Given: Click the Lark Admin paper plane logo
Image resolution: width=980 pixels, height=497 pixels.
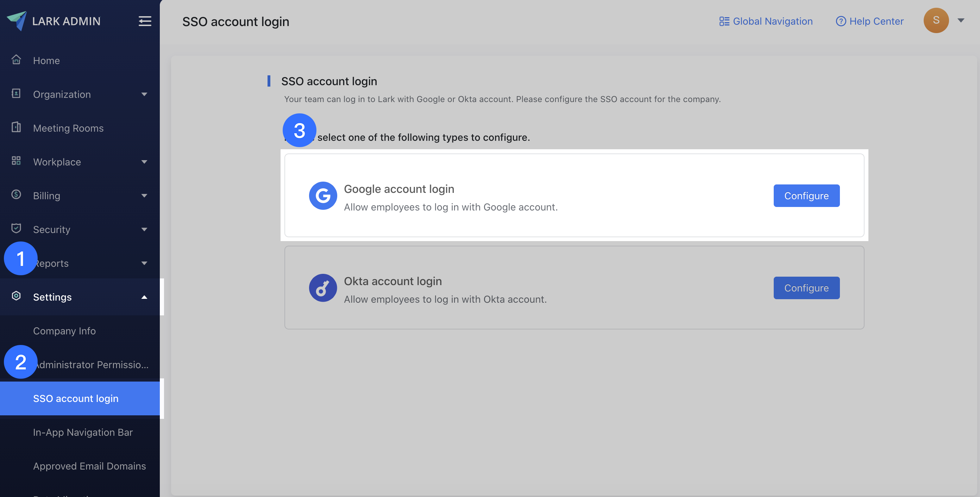Looking at the screenshot, I should click(x=17, y=20).
